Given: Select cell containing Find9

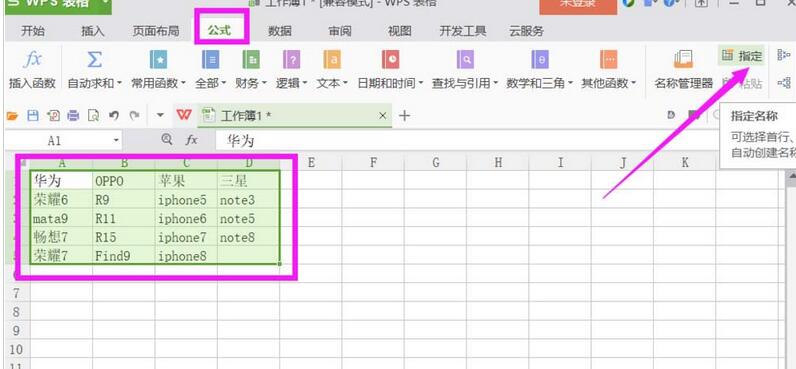Looking at the screenshot, I should (x=124, y=256).
